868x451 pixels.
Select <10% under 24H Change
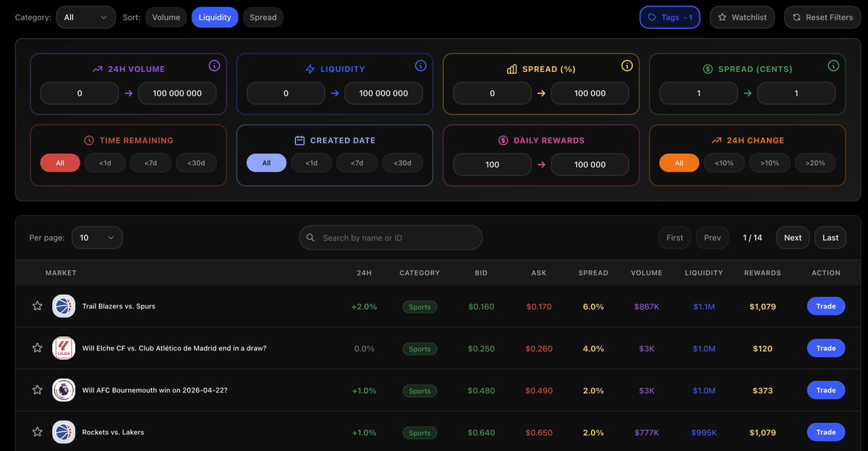pos(724,163)
